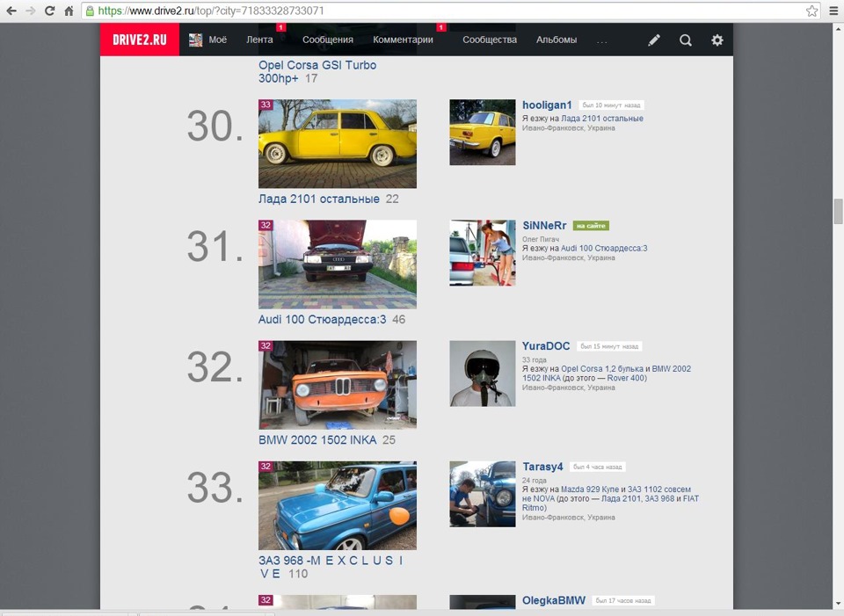The image size is (844, 616).
Task: Click SiNNeRr avatar photo
Action: point(483,253)
